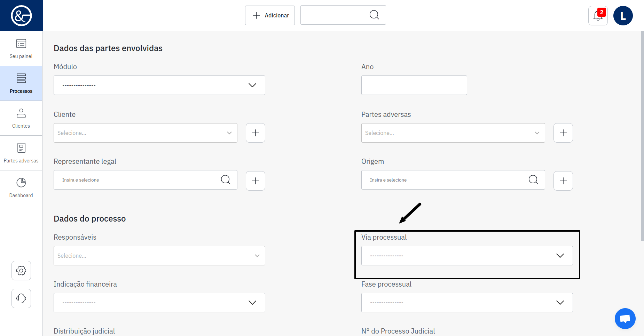Click the ampersand logo in the corner
The height and width of the screenshot is (336, 644).
point(21,16)
